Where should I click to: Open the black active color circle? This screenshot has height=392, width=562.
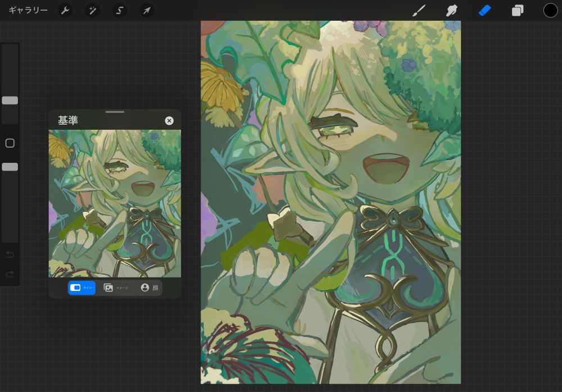click(550, 11)
